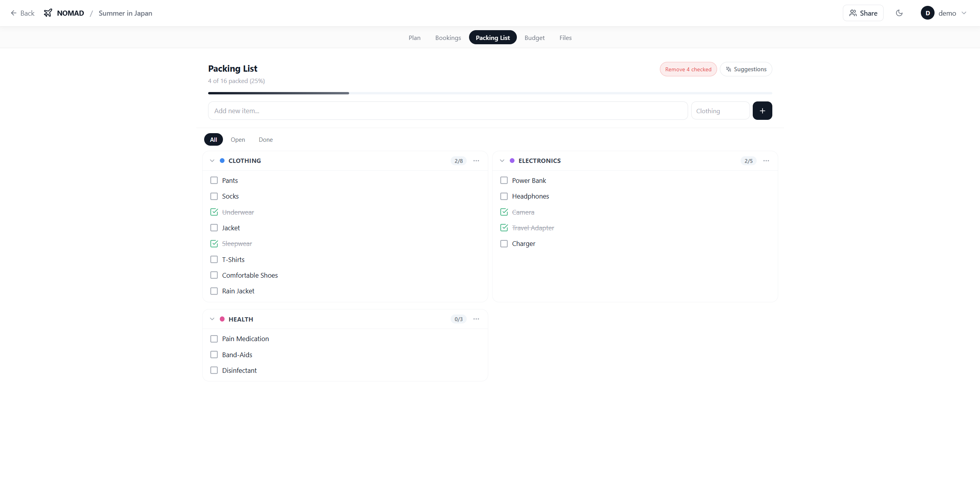Screen dimensions: 980x486
Task: Toggle dark mode moon icon
Action: tap(899, 13)
